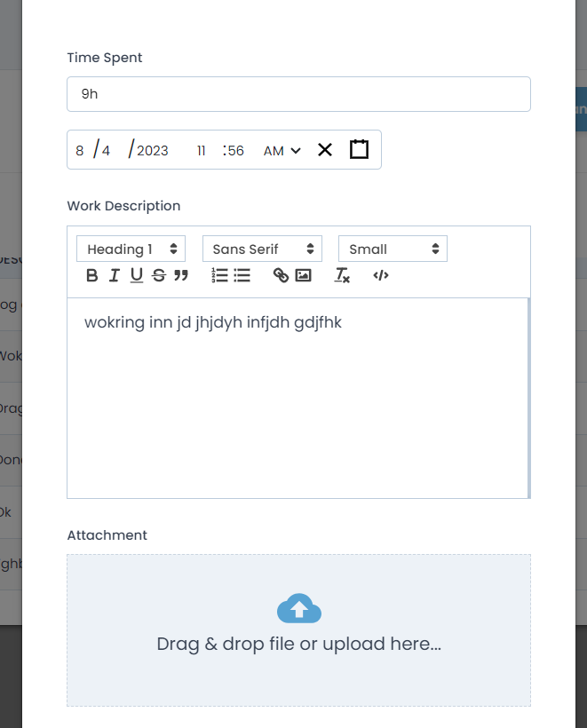Toggle code view in editor
The height and width of the screenshot is (728, 587).
pyautogui.click(x=381, y=276)
